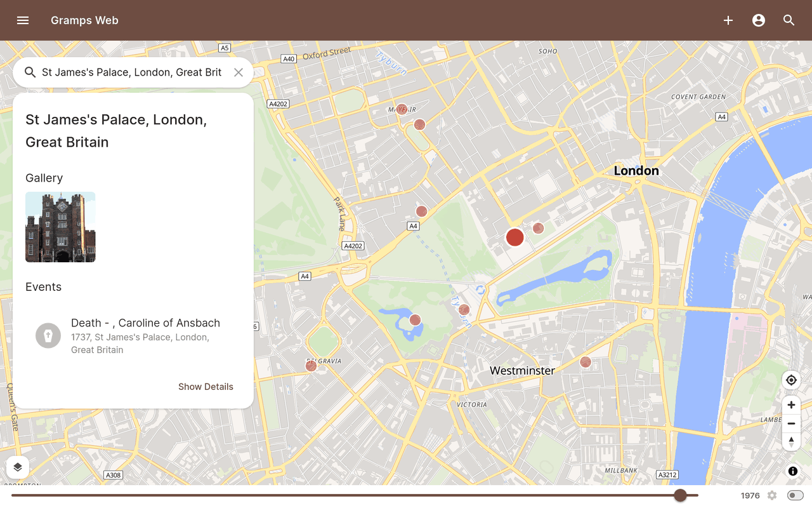Open the hamburger navigation menu

point(23,20)
